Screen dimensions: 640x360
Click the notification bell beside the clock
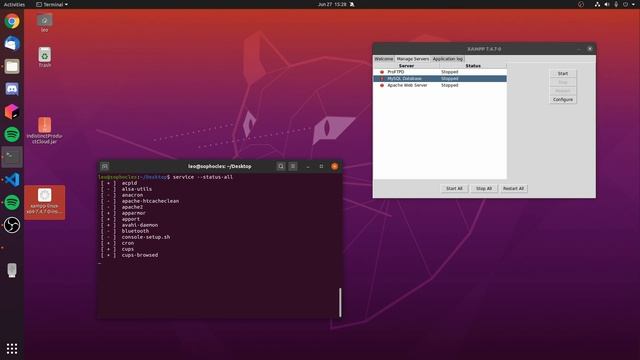click(x=352, y=4)
